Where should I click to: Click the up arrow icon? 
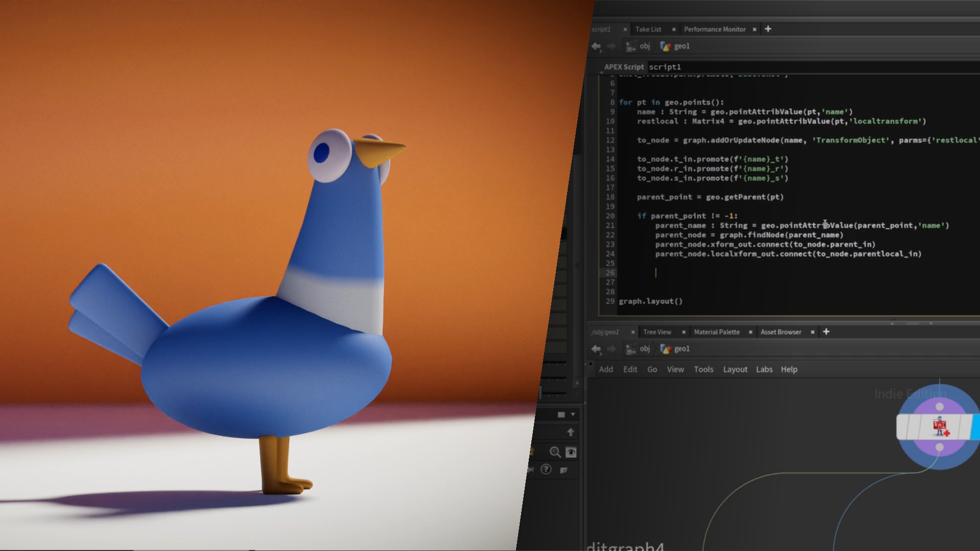click(571, 432)
